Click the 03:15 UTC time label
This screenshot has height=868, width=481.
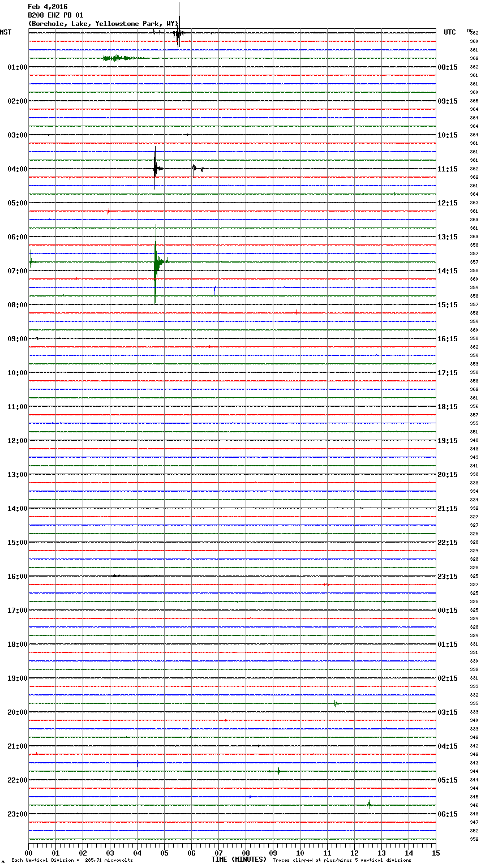click(x=448, y=712)
